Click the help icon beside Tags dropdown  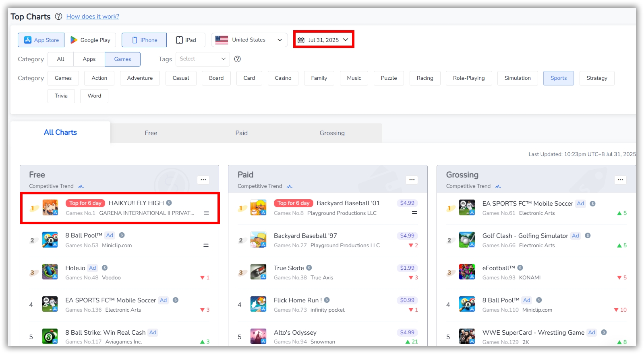coord(238,59)
